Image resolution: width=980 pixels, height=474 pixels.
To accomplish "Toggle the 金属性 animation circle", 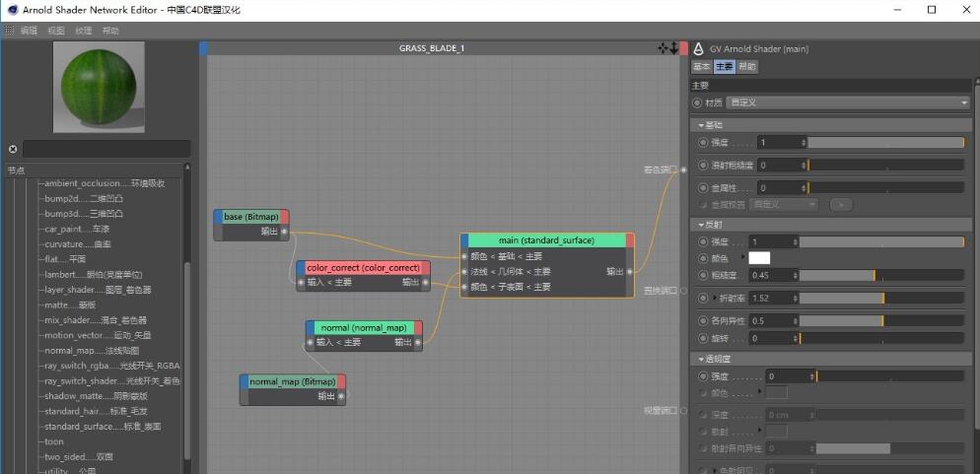I will point(703,187).
